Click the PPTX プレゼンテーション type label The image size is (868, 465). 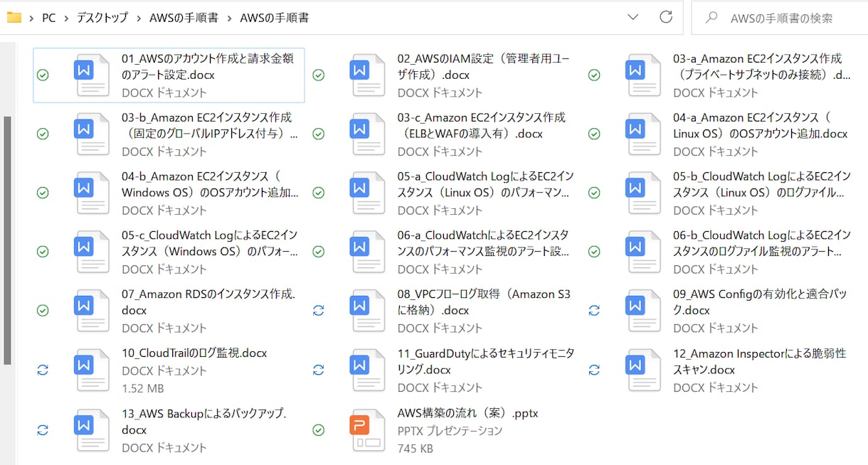coord(450,431)
